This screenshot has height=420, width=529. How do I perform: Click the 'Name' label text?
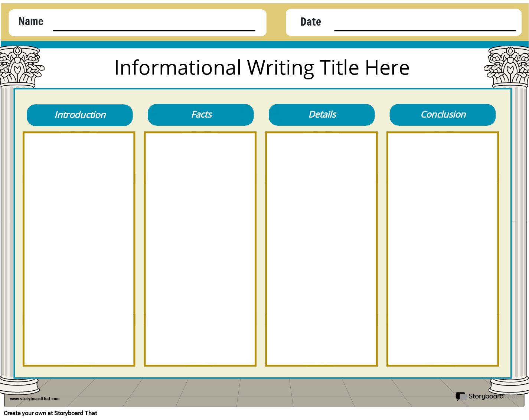[31, 22]
